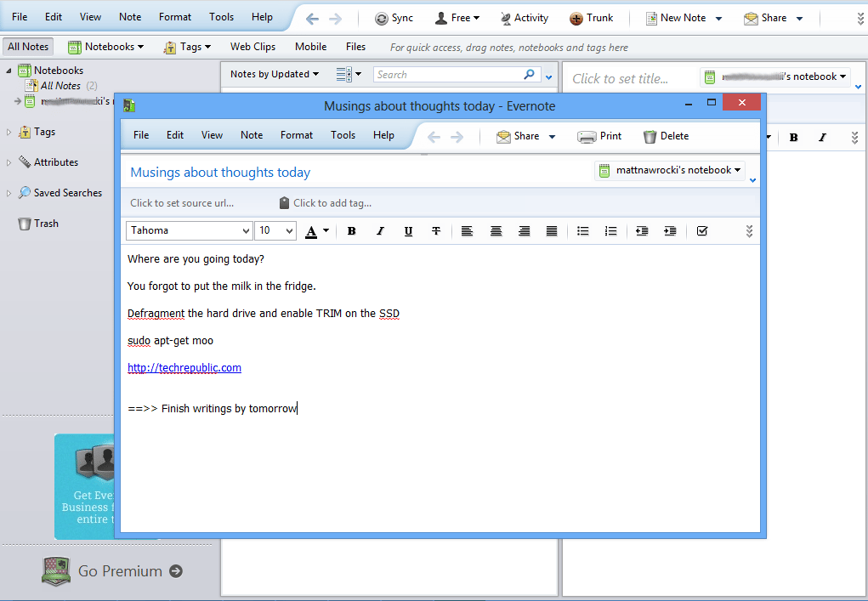Click the note search field

coord(448,74)
